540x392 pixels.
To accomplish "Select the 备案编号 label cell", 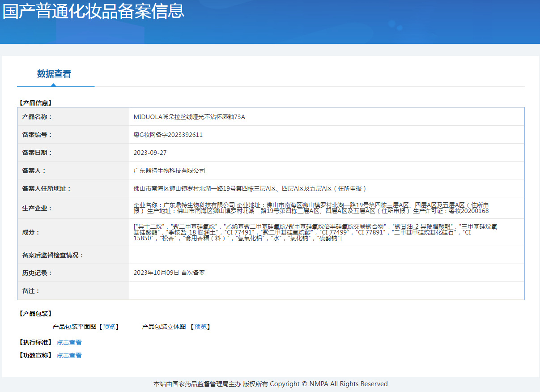I will [x=73, y=135].
